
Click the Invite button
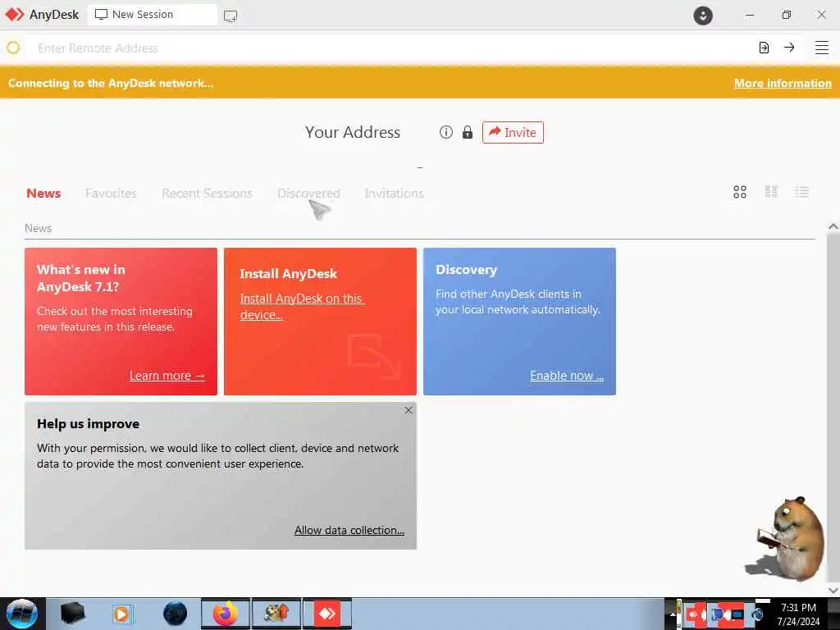(513, 132)
